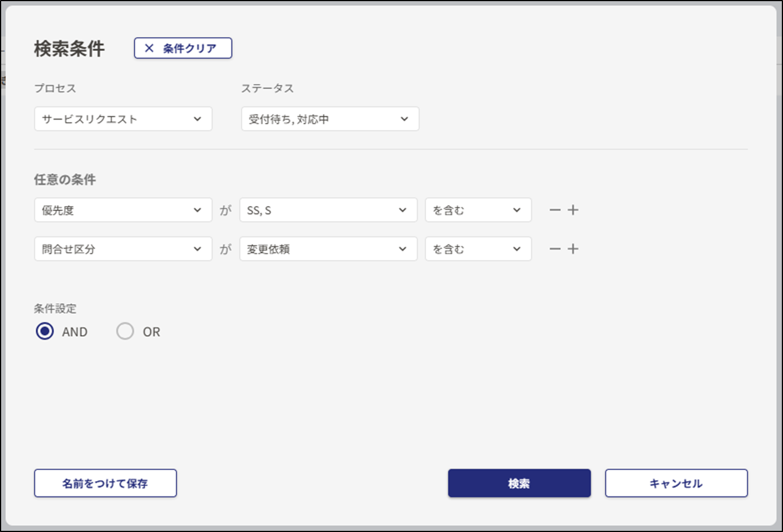This screenshot has height=532, width=783.
Task: Expand the first を含む operator dropdown
Action: pyautogui.click(x=478, y=210)
